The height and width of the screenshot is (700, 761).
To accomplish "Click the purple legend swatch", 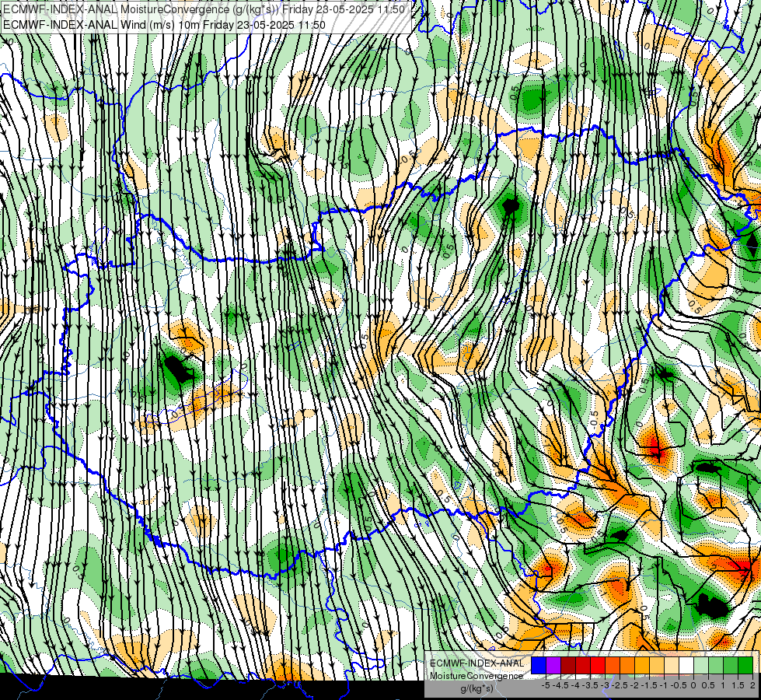I will (553, 666).
